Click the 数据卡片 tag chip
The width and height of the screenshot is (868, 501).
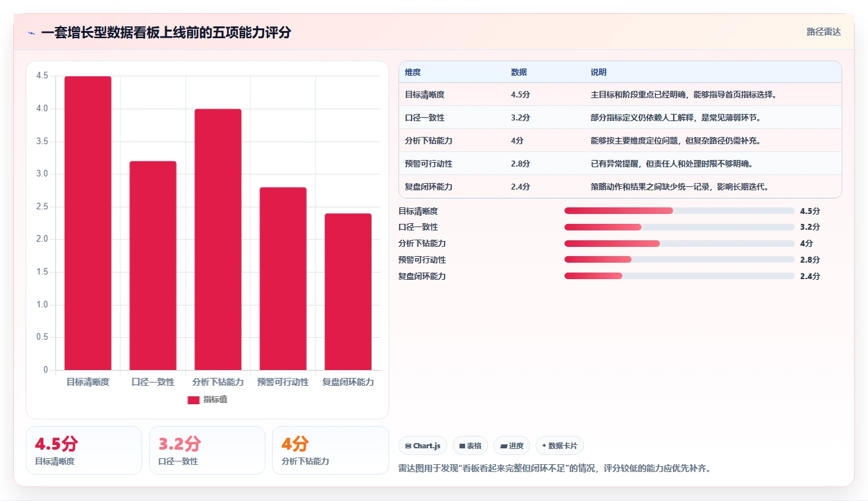pos(560,446)
